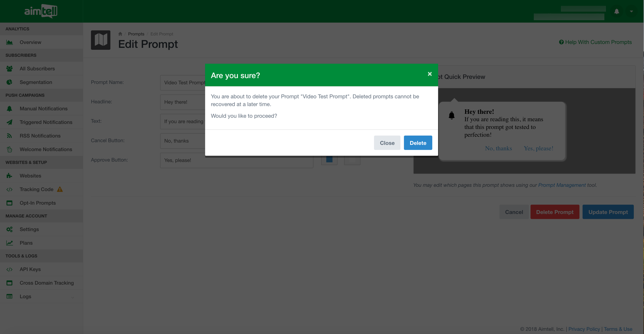Go to Opt-In Prompts menu item
Screen dimensions: 644x334
point(38,203)
